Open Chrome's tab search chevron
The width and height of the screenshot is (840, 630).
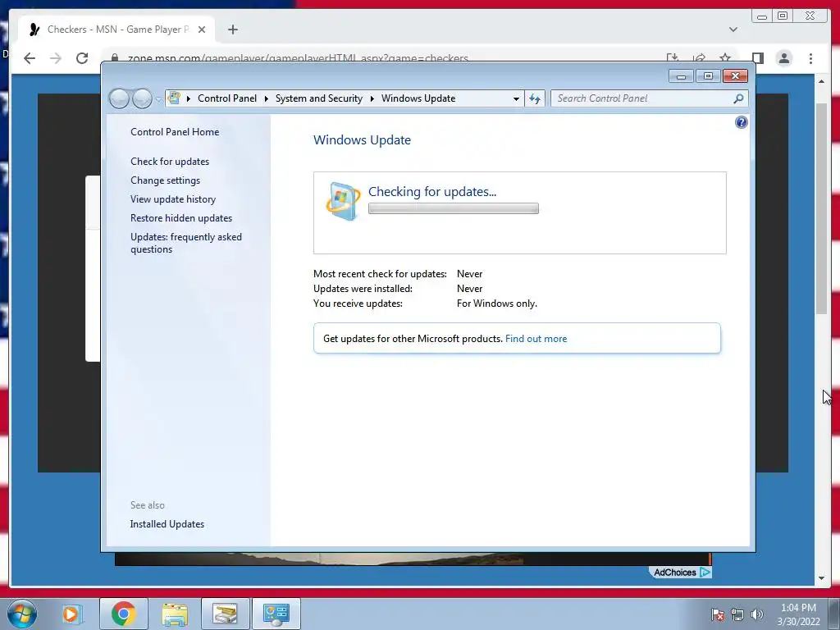(733, 30)
